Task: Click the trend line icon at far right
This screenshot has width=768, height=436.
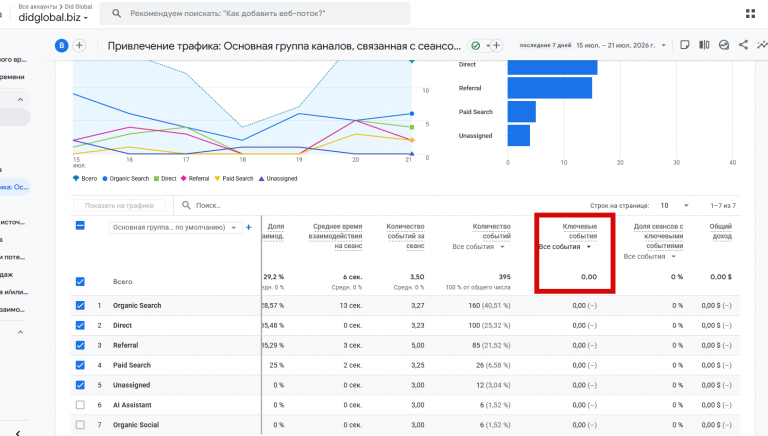Action: click(762, 45)
